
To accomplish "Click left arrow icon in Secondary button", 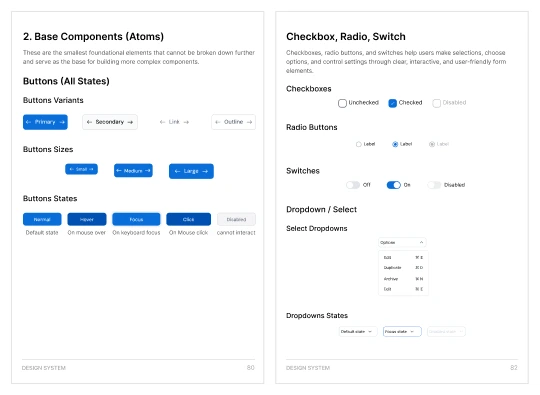I will pyautogui.click(x=89, y=122).
